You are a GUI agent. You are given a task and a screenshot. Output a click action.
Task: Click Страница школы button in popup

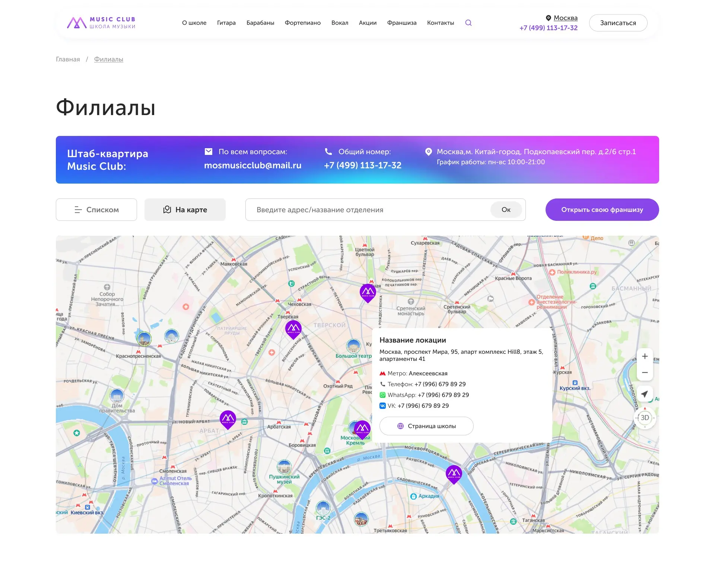point(426,426)
